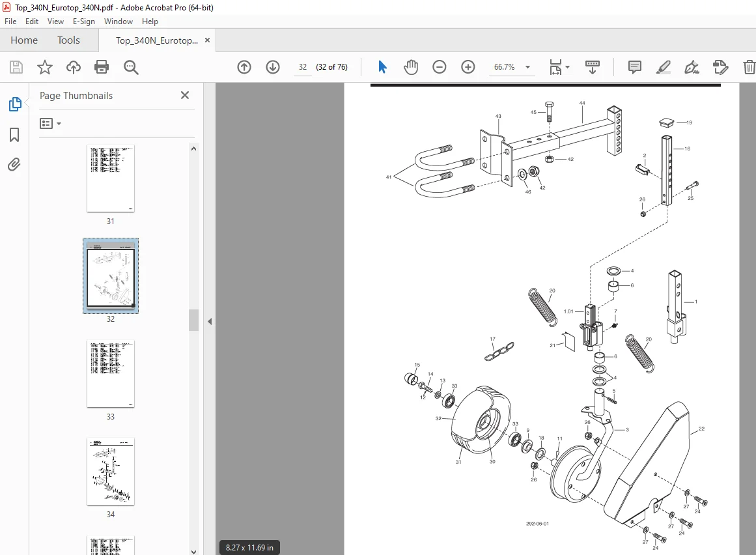This screenshot has height=555, width=756.
Task: Click thumbnails scrollbar up arrow
Action: (194, 149)
